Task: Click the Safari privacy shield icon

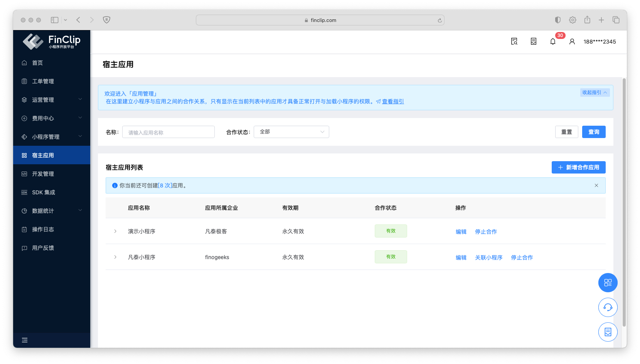Action: pyautogui.click(x=107, y=20)
